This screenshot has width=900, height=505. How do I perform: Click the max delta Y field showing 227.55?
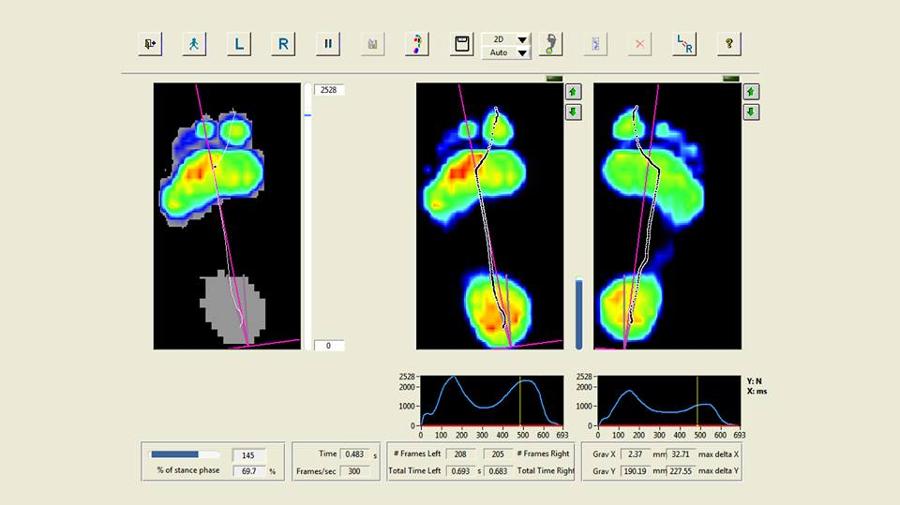click(x=681, y=471)
